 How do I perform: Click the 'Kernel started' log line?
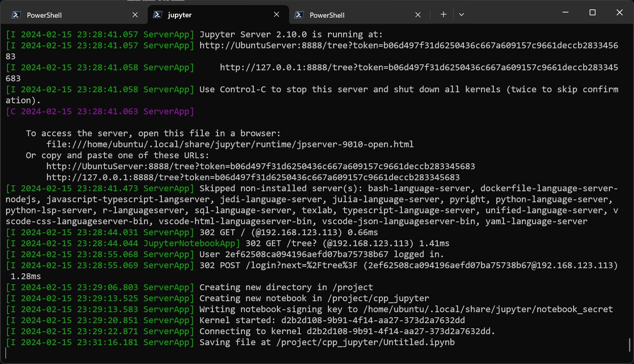pos(332,320)
